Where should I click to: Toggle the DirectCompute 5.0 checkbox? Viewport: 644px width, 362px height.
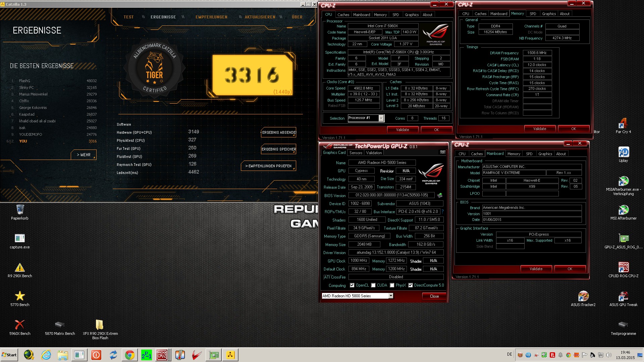click(410, 285)
